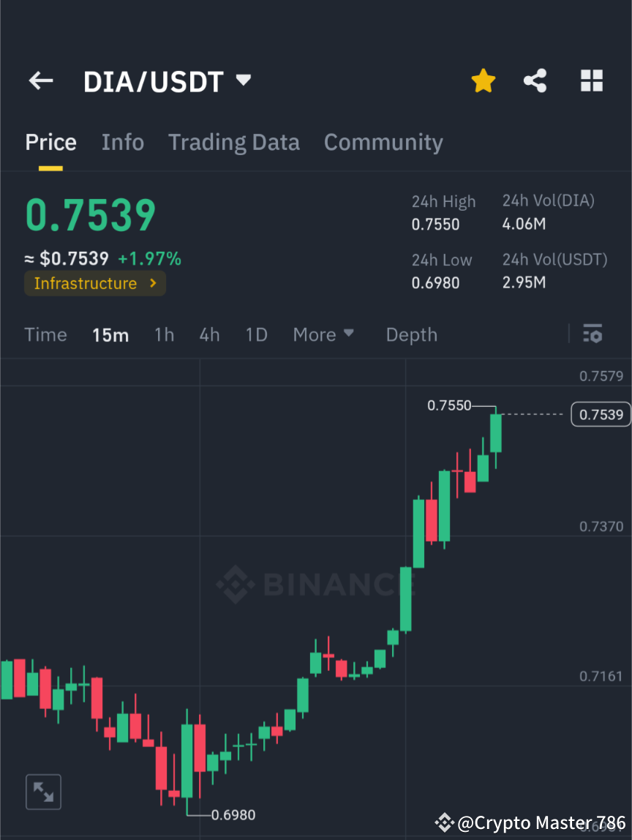Open chart settings via the indicator icon
The image size is (632, 840).
point(592,334)
